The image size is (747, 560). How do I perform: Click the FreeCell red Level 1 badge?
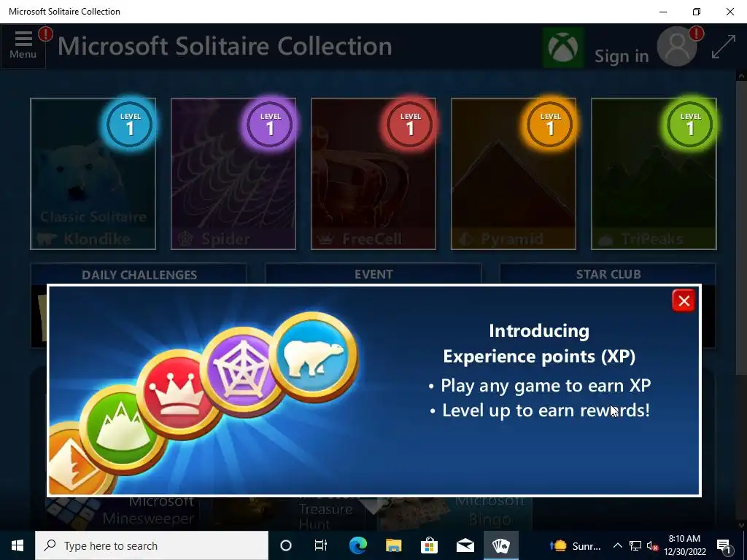tap(410, 125)
